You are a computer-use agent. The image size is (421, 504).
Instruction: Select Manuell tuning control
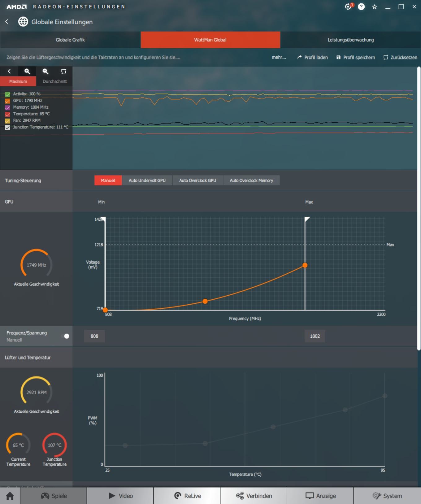(108, 180)
